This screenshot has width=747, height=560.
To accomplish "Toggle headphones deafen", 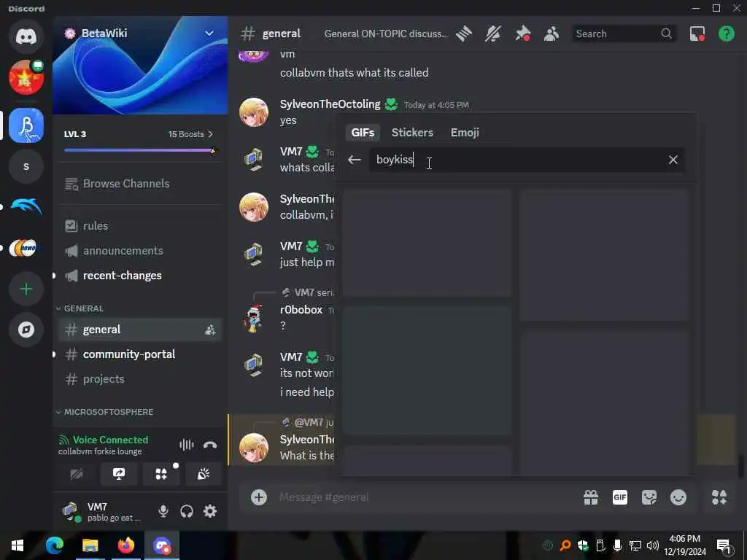I will [x=186, y=511].
